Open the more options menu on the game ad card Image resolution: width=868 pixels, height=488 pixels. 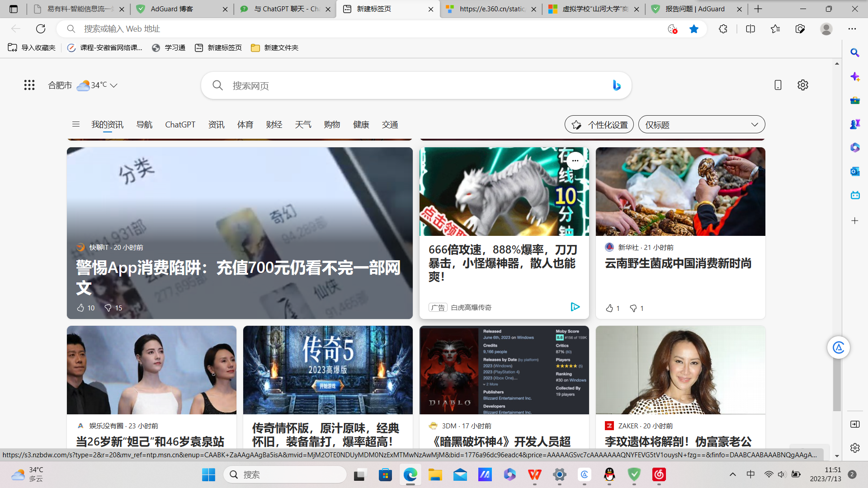tap(576, 161)
